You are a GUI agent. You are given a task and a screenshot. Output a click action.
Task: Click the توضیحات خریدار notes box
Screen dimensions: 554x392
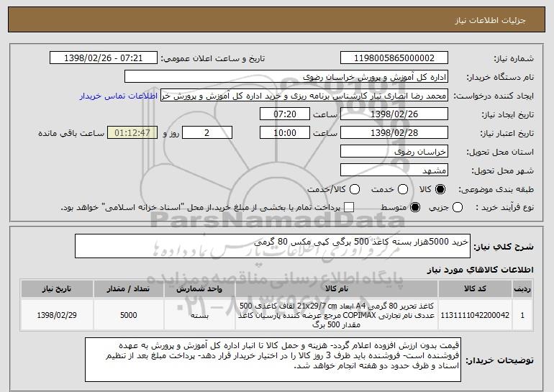tap(273, 360)
